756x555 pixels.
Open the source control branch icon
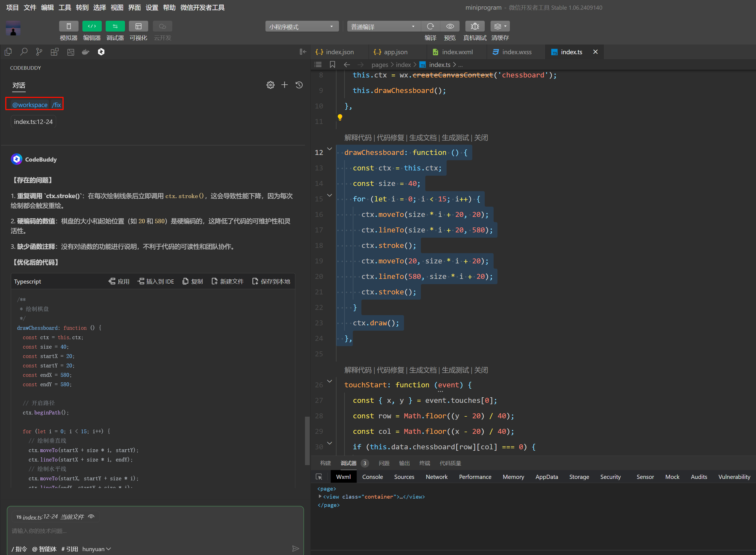point(39,52)
